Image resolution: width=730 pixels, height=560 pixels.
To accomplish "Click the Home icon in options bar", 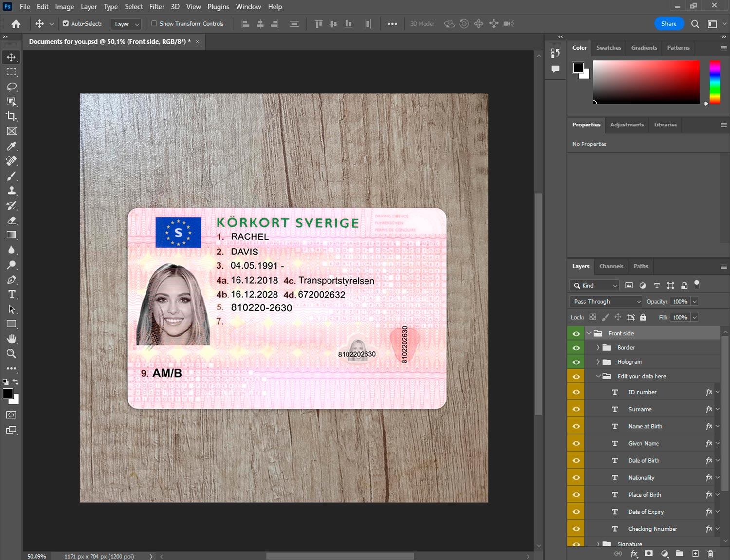I will point(16,24).
